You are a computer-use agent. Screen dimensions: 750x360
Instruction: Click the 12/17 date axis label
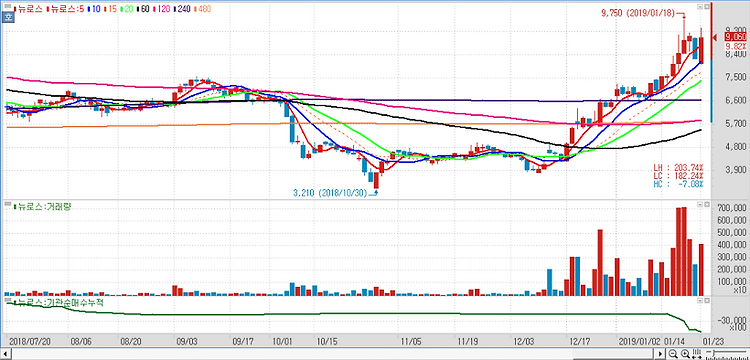[x=580, y=341]
